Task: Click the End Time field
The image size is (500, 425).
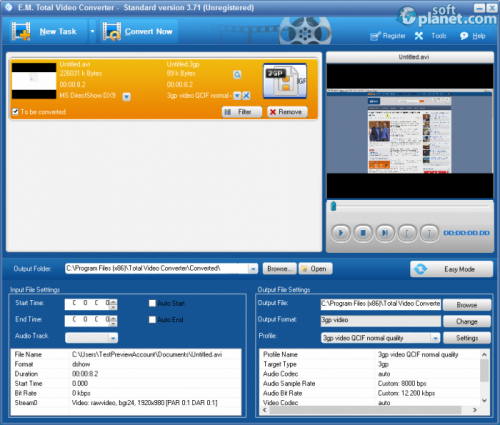Action: point(87,320)
